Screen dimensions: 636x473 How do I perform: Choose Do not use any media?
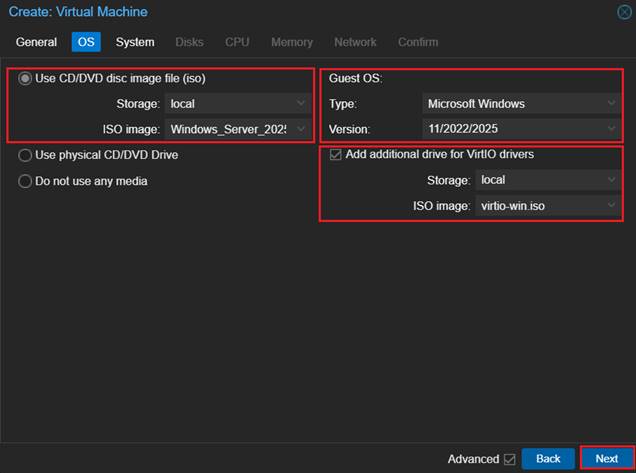tap(25, 181)
